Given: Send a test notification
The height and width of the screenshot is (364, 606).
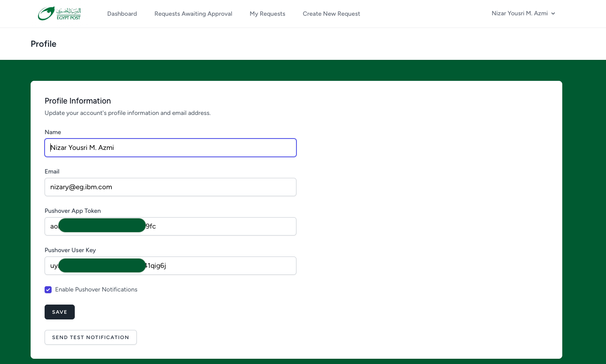Looking at the screenshot, I should click(91, 337).
